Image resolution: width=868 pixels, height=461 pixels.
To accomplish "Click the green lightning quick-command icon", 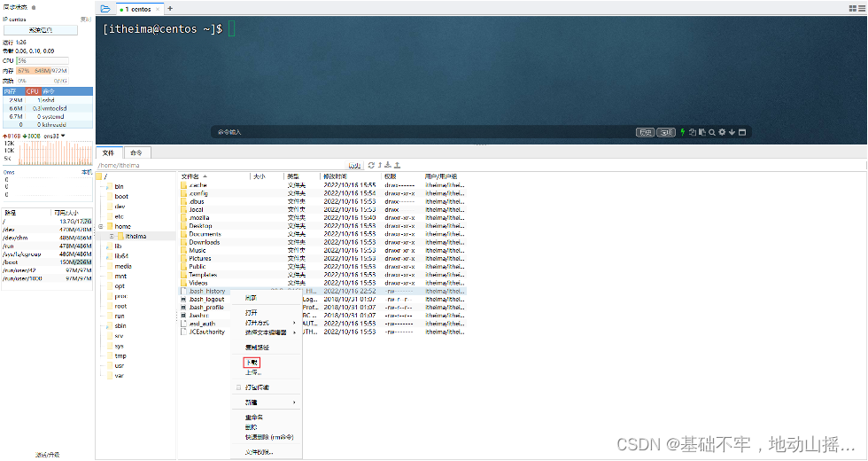I will tap(683, 132).
